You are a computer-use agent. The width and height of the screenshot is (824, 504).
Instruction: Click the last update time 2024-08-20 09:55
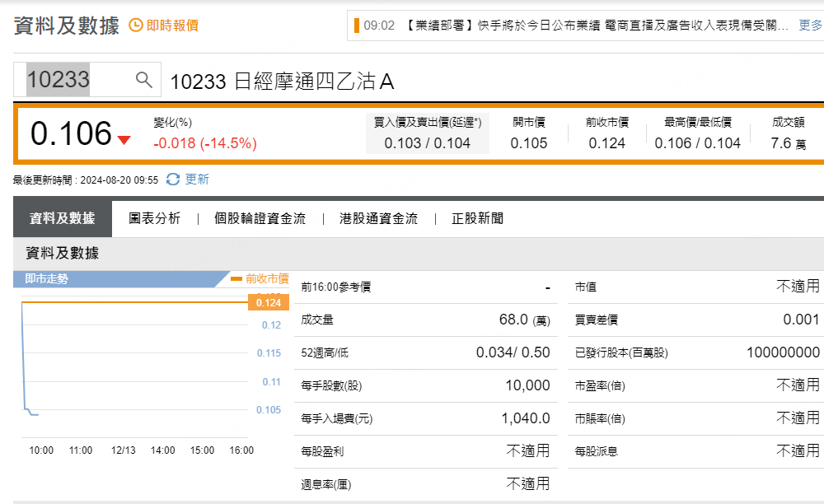pos(119,180)
